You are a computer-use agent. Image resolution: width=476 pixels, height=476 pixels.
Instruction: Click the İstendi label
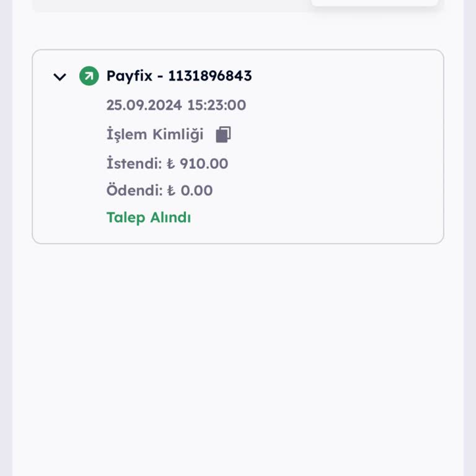click(133, 164)
